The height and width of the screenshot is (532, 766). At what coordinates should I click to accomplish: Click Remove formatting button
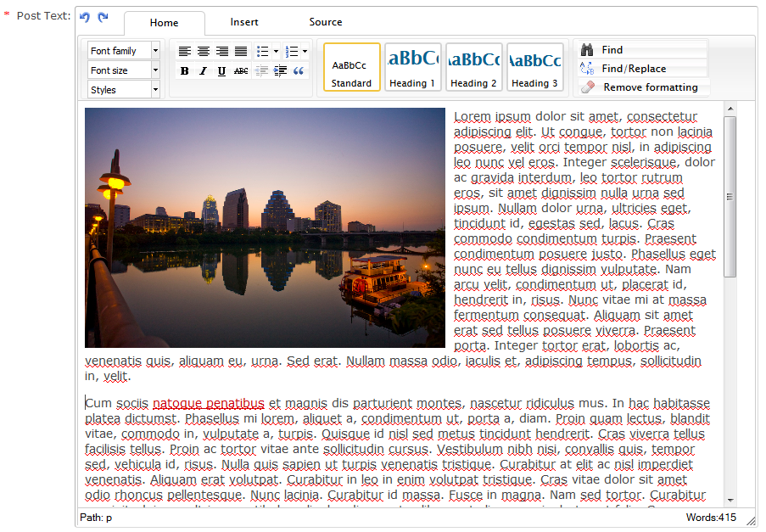click(x=650, y=87)
